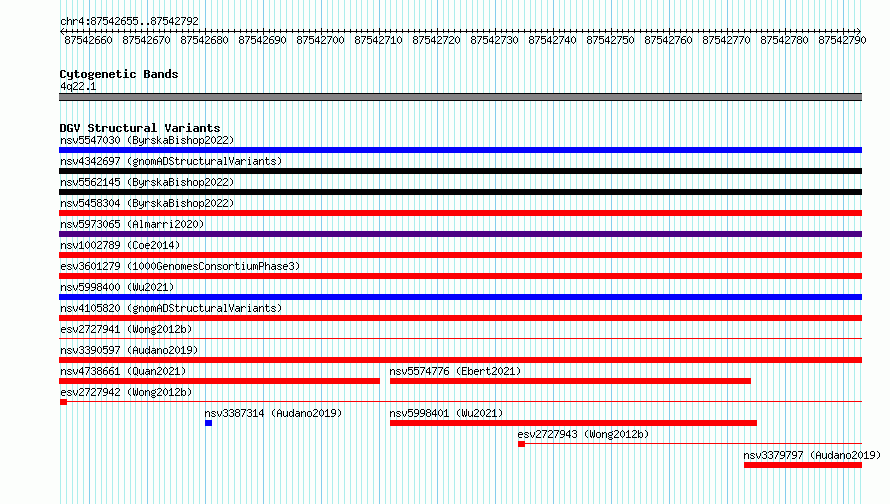Select the 4q22.1 band label
Screen dimensions: 890x504
pyautogui.click(x=78, y=86)
